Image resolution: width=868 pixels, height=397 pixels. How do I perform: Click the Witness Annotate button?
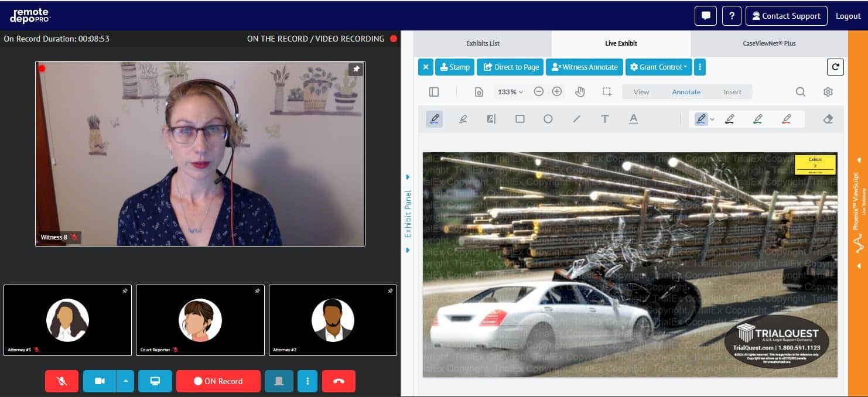click(585, 67)
